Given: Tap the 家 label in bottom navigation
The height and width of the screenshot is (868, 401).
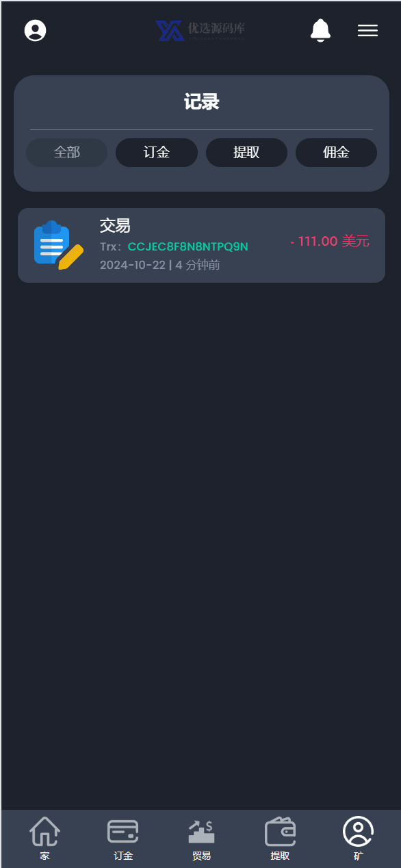Looking at the screenshot, I should [x=44, y=856].
